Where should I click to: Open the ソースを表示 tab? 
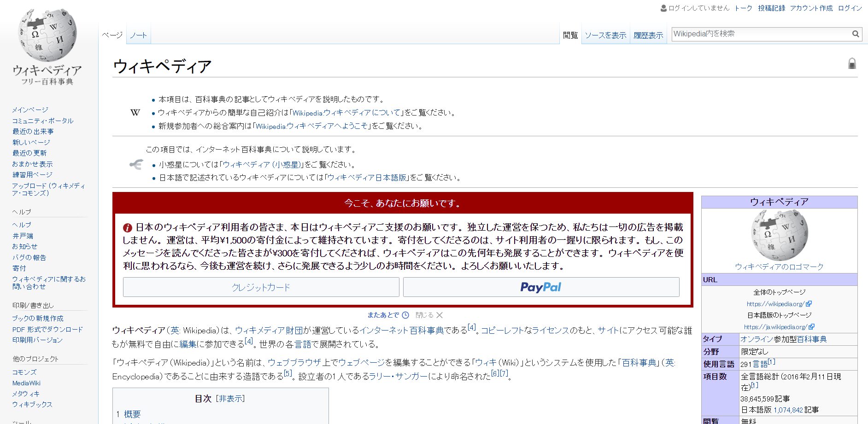pyautogui.click(x=605, y=35)
